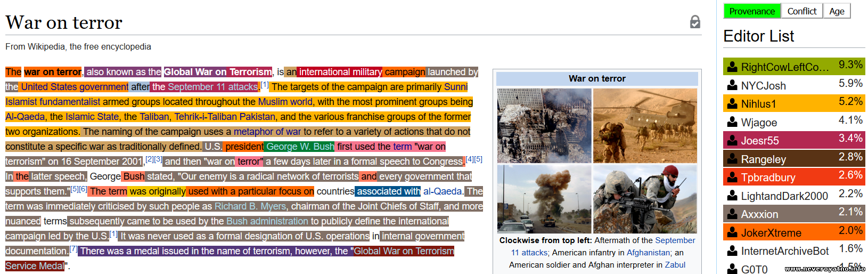Open the Muslim world link
This screenshot has width=868, height=274.
click(285, 102)
